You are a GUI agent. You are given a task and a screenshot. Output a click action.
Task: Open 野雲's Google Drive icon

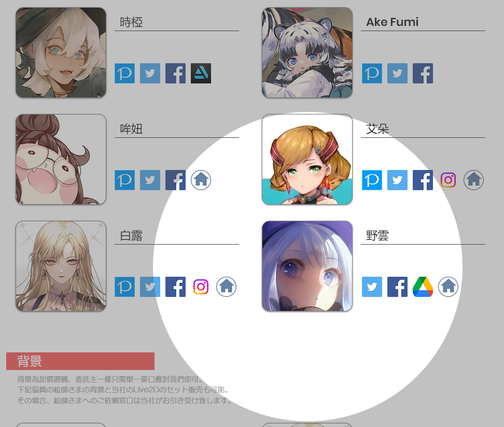click(x=423, y=287)
